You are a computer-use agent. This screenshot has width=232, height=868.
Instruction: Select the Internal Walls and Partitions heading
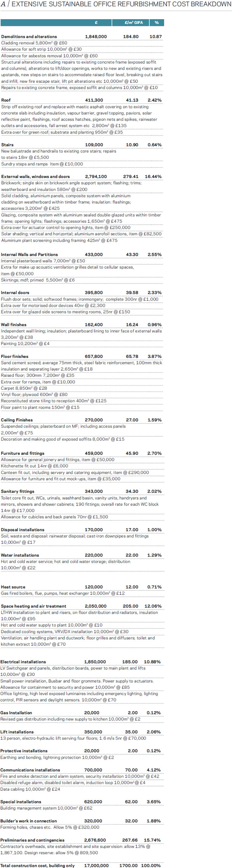coord(29,254)
